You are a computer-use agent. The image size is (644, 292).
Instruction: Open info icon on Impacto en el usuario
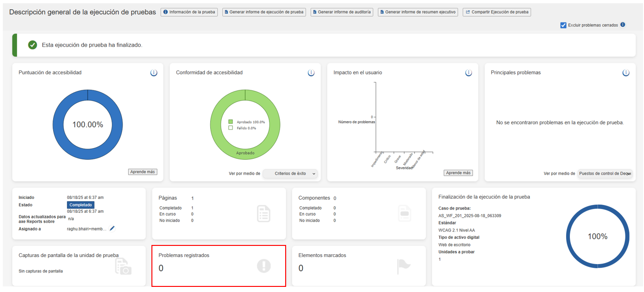(x=468, y=73)
